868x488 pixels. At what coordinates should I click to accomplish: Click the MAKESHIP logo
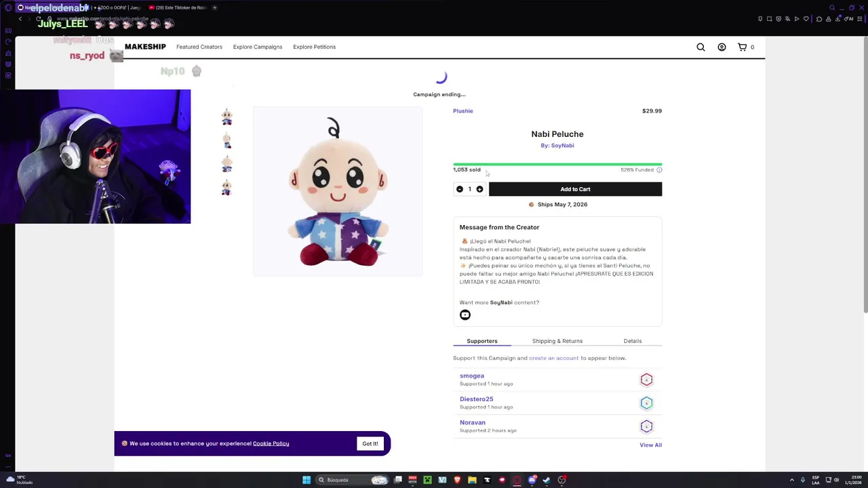click(145, 47)
